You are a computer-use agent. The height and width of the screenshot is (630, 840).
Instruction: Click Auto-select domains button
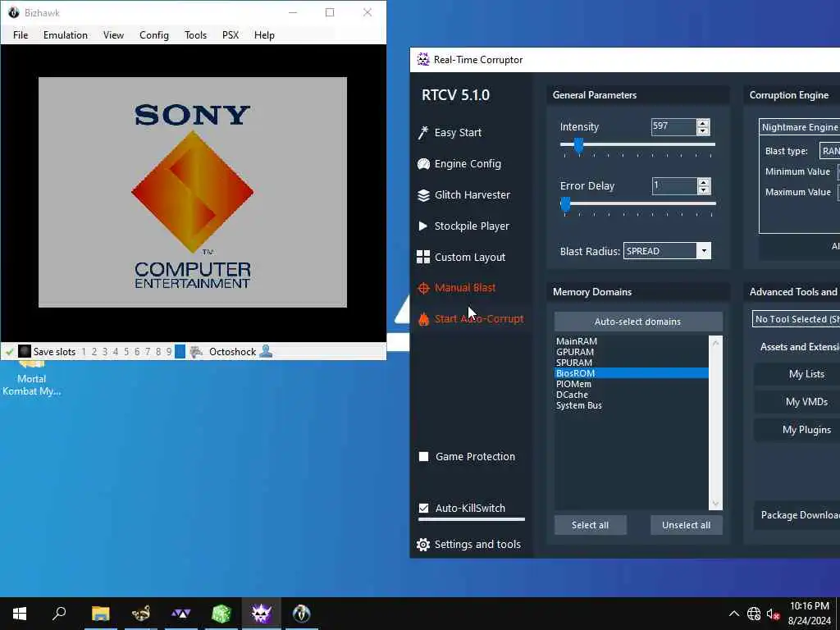[638, 322]
